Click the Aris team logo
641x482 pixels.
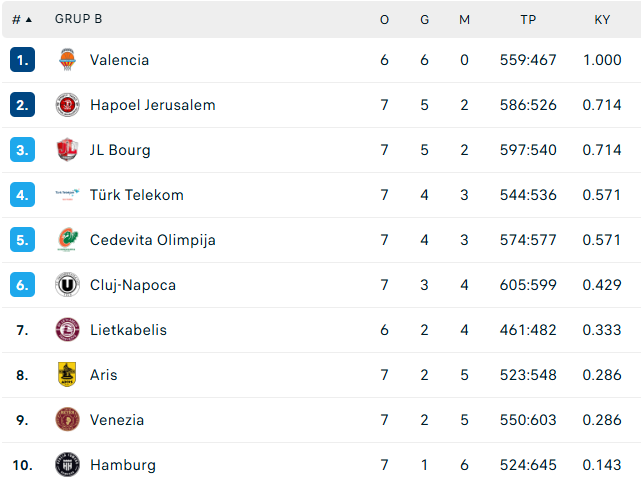[67, 374]
